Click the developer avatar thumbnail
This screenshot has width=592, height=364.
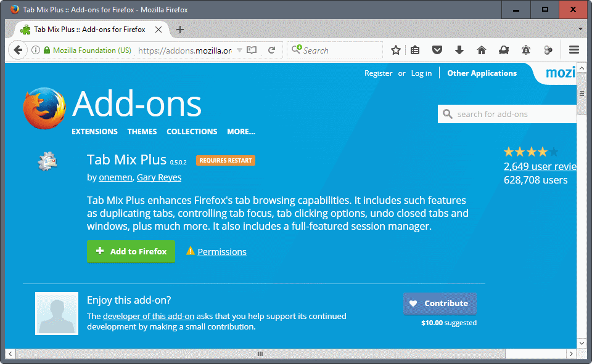57,313
